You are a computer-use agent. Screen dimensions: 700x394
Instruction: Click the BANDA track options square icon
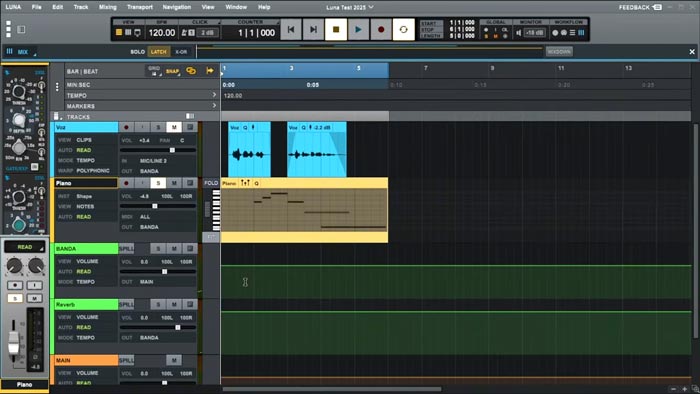coord(190,249)
